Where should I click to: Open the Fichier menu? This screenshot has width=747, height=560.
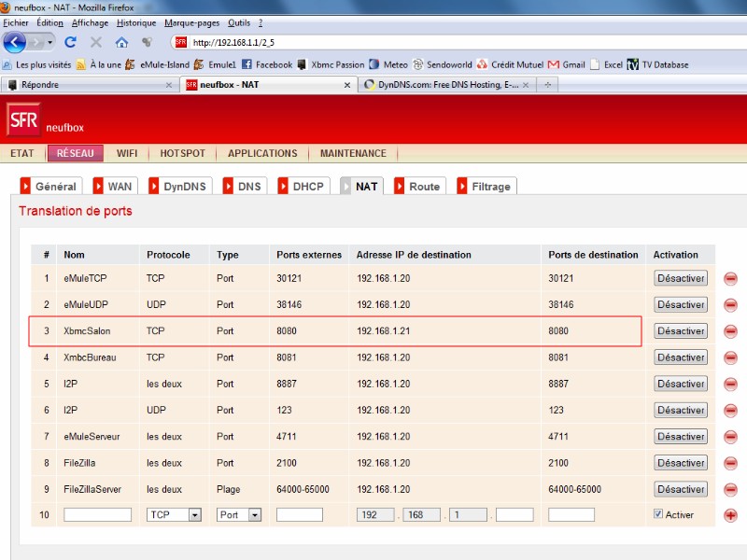16,22
